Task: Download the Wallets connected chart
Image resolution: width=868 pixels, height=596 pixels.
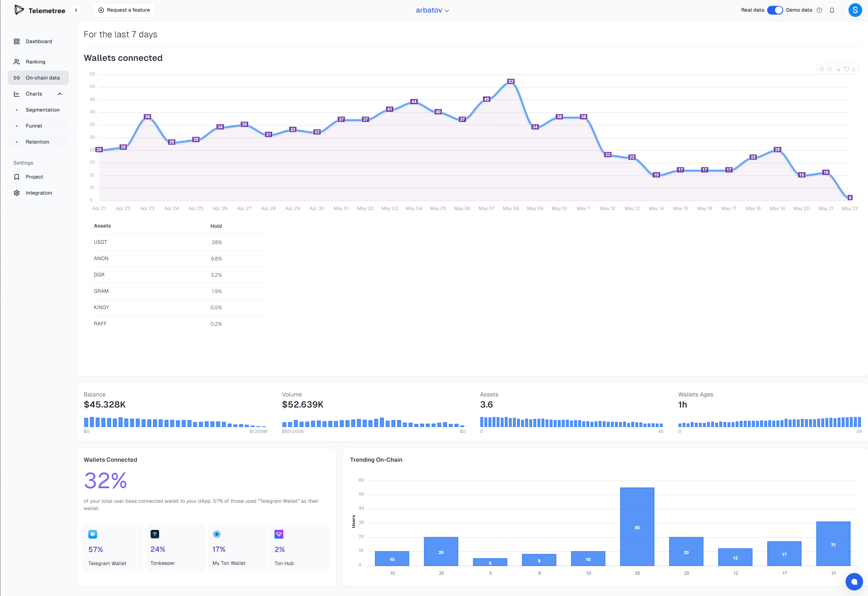Action: point(854,69)
